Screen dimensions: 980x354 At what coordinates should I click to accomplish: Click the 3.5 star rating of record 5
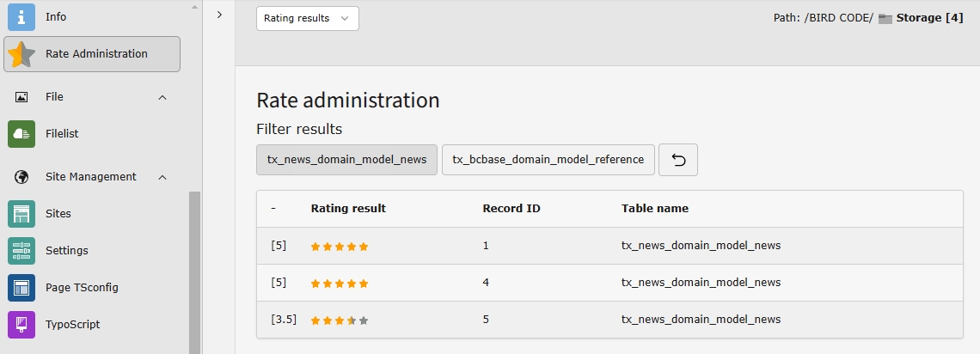pyautogui.click(x=340, y=320)
